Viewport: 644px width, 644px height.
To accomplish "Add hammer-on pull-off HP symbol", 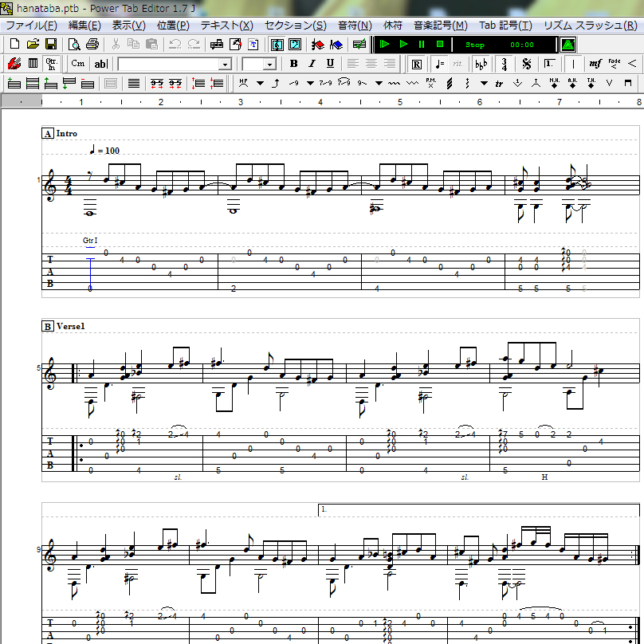I will [244, 84].
